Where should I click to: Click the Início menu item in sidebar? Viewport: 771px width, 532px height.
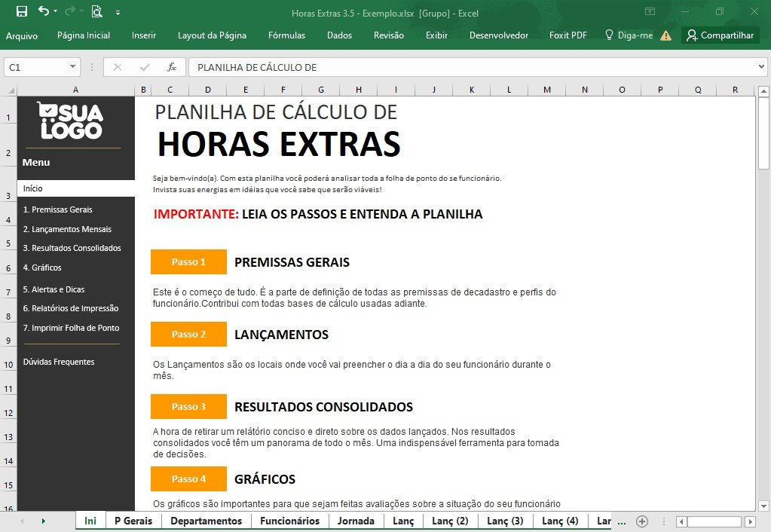[75, 188]
